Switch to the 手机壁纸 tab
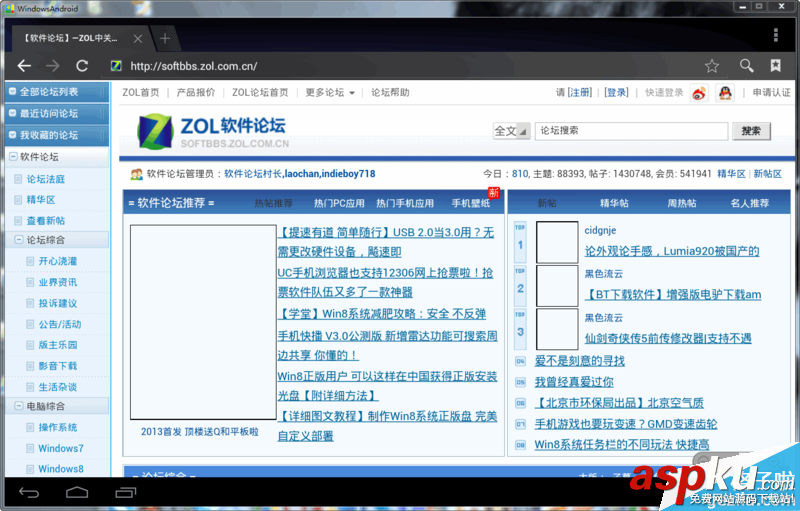The image size is (800, 511). [470, 203]
